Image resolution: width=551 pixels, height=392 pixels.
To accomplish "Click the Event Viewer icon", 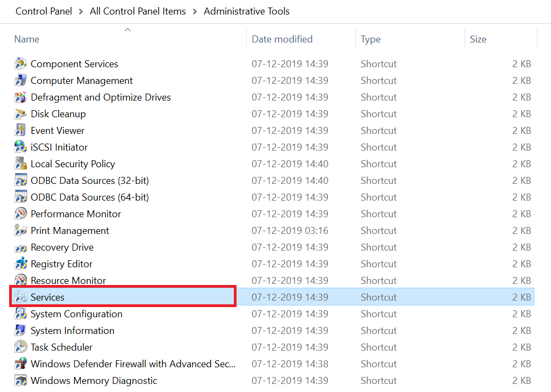I will coord(21,131).
